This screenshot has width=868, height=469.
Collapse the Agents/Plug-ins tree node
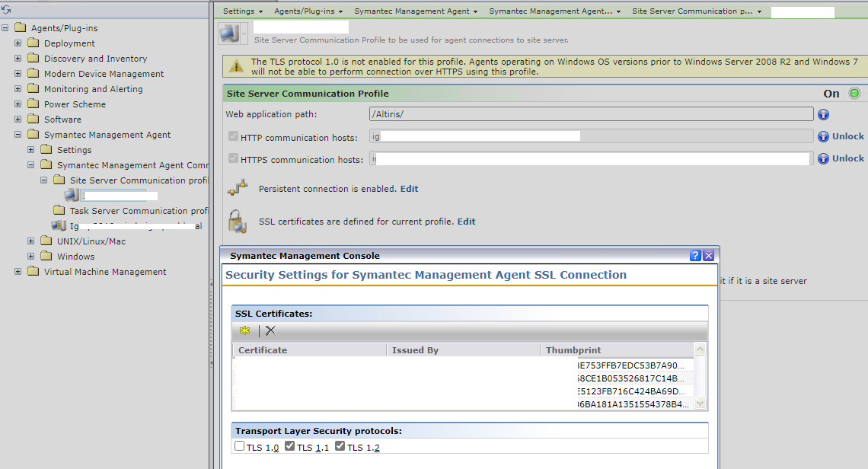(x=5, y=27)
